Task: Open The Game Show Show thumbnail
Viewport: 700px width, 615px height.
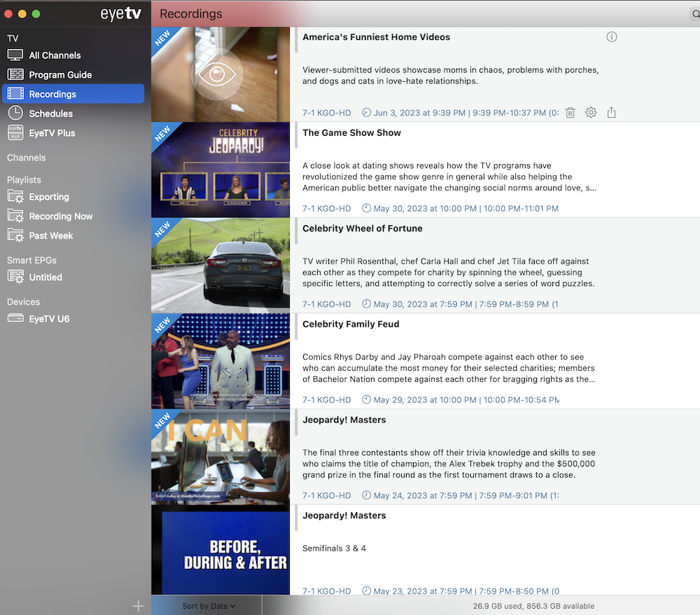Action: 220,169
